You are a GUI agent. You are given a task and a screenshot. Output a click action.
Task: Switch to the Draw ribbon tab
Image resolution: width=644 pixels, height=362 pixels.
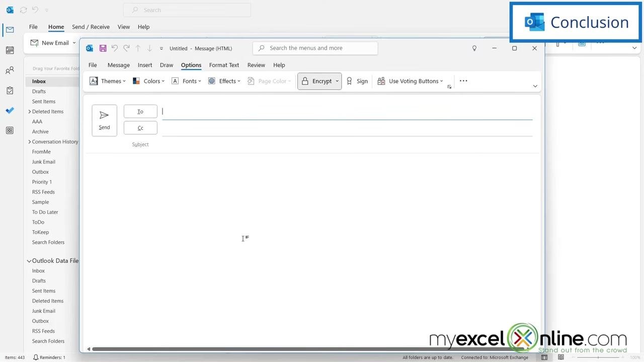pos(167,65)
